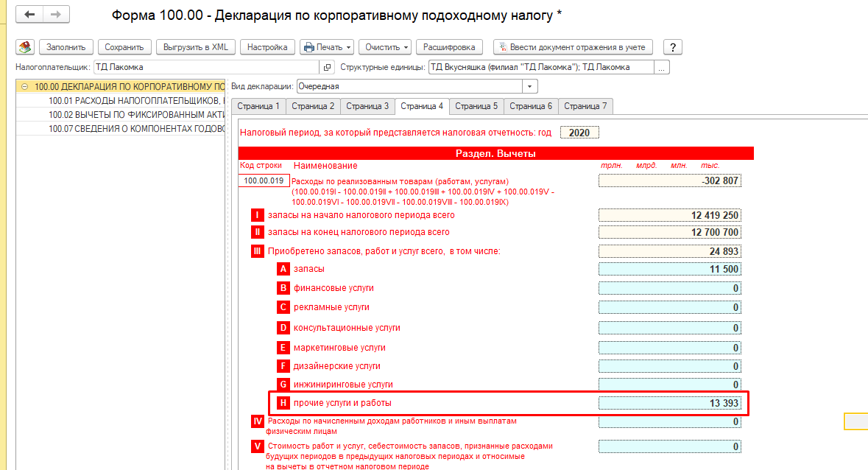Collapse the 100.00 ДЕКЛАРАЦИЯ tree node

coord(24,86)
